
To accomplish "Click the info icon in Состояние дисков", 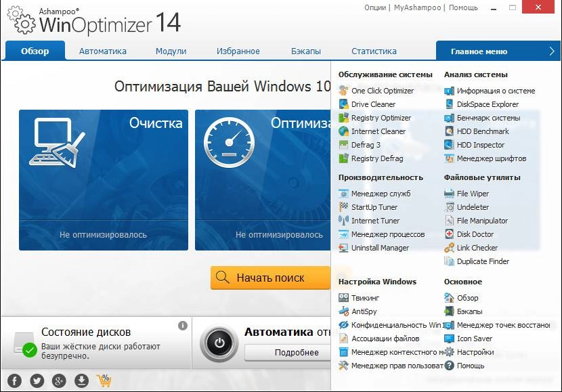I will [183, 326].
